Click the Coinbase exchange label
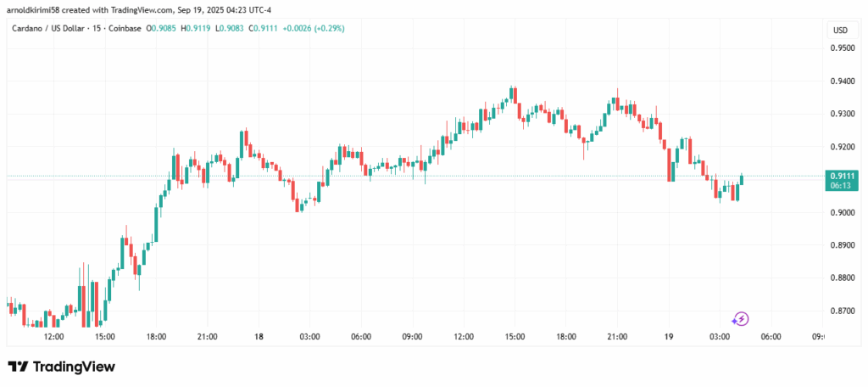The height and width of the screenshot is (387, 868). (130, 29)
